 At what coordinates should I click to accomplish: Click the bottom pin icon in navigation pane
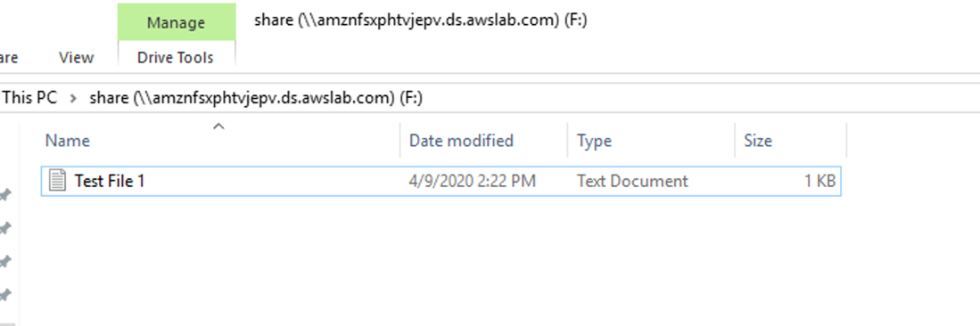pyautogui.click(x=5, y=294)
